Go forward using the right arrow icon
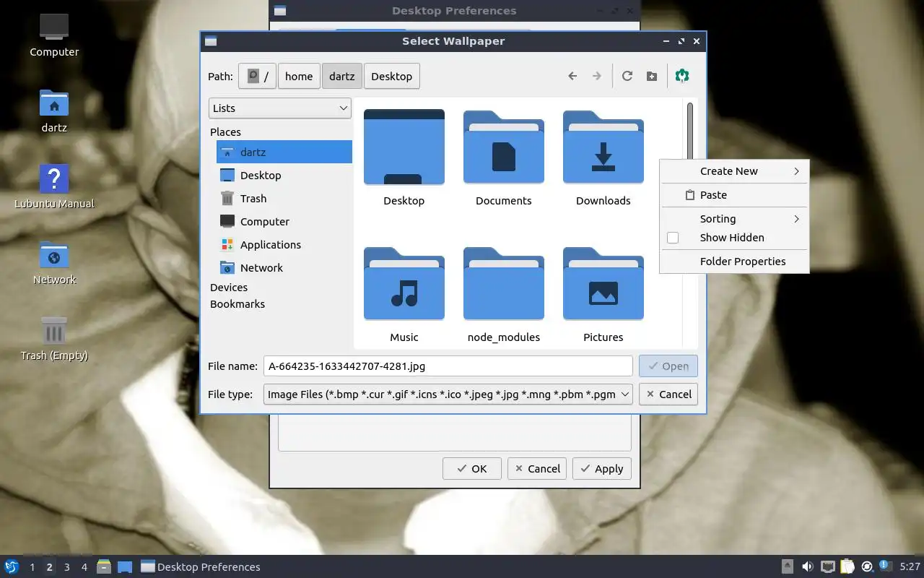 click(597, 76)
